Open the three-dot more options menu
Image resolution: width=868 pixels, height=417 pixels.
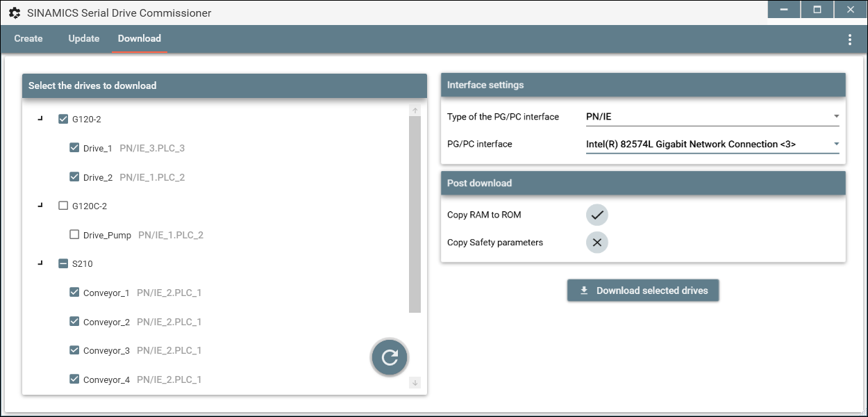click(x=849, y=40)
